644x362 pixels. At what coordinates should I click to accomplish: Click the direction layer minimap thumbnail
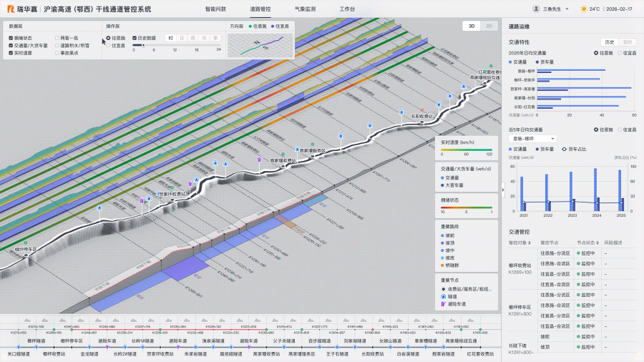pyautogui.click(x=260, y=45)
